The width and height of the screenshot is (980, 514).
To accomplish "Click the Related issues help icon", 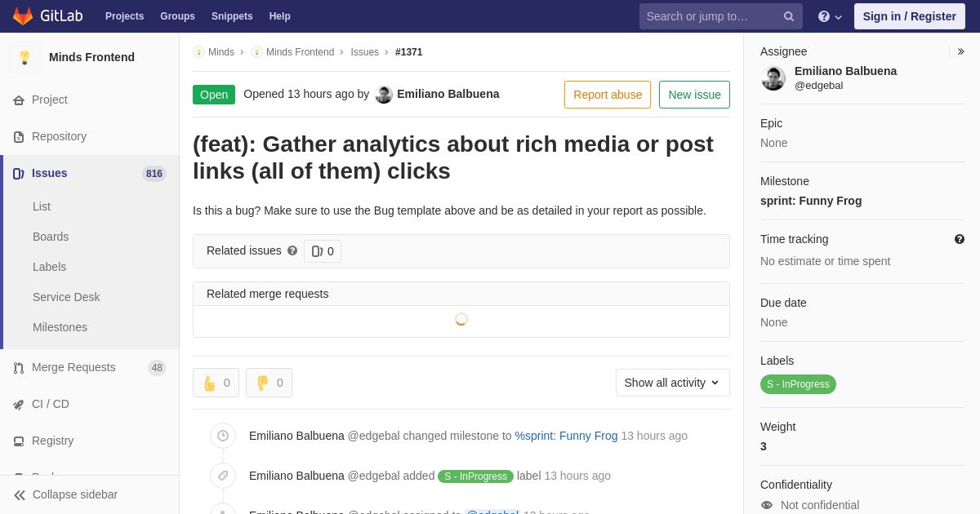I will [292, 250].
